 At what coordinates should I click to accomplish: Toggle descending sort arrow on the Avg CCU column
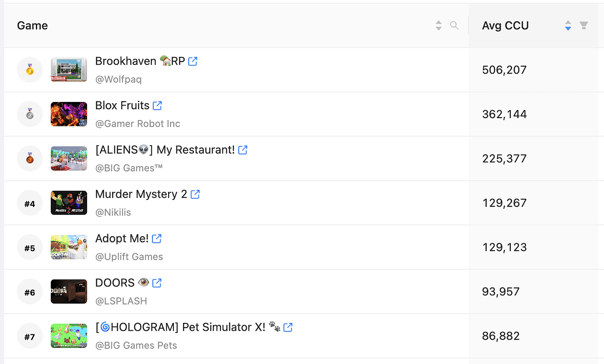(568, 28)
